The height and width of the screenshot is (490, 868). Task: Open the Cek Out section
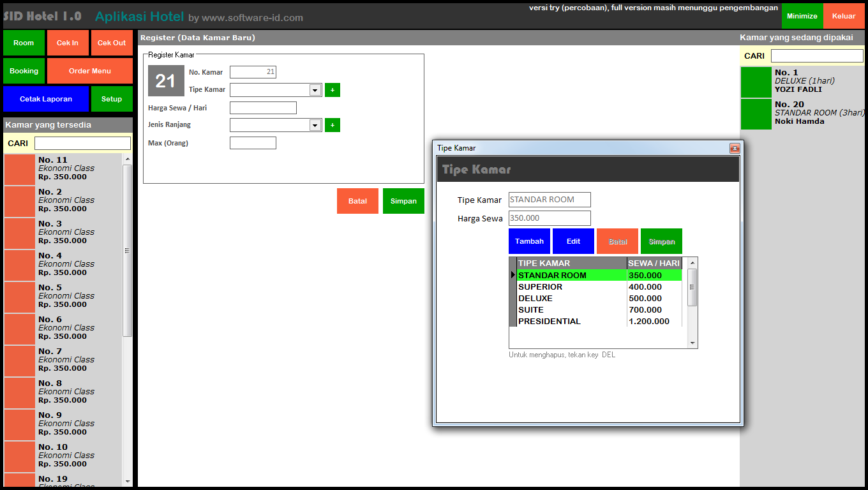(112, 43)
